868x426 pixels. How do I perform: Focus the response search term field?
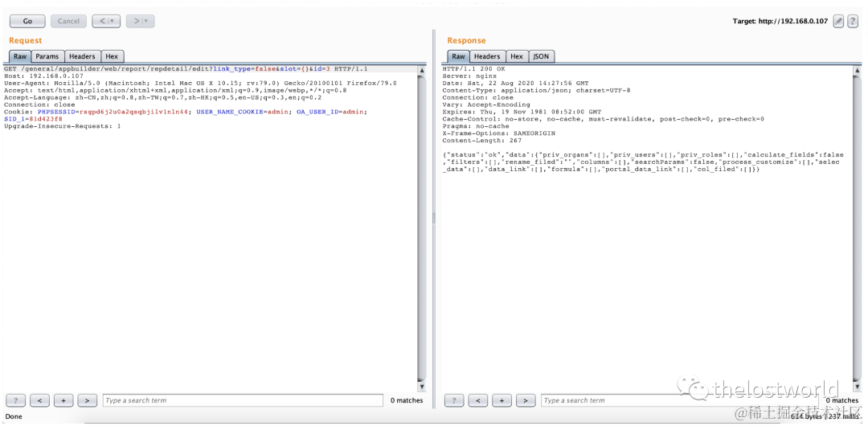point(682,400)
